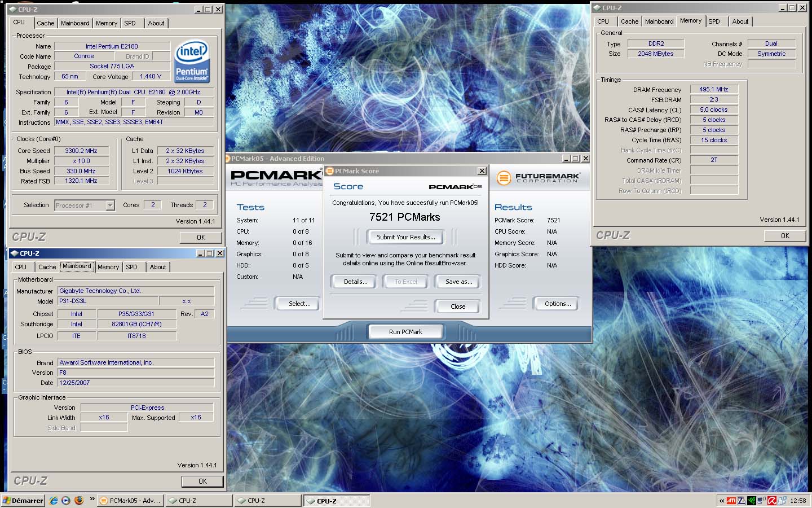Click the motherboard Model field P31-DS3L
The height and width of the screenshot is (508, 812).
click(x=108, y=301)
